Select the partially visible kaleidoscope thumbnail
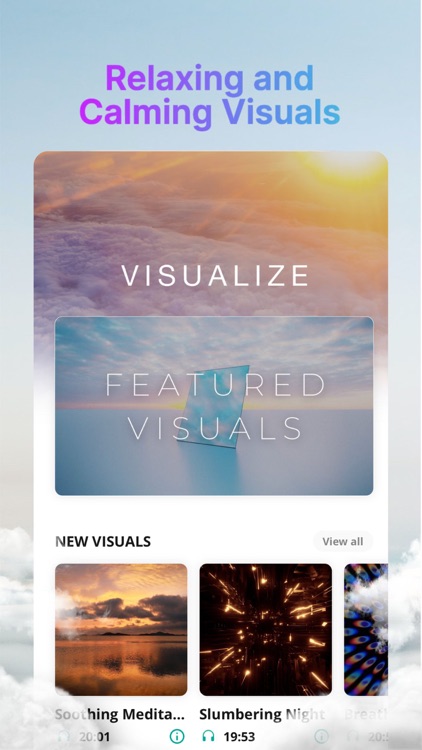This screenshot has height=750, width=422. (366, 629)
